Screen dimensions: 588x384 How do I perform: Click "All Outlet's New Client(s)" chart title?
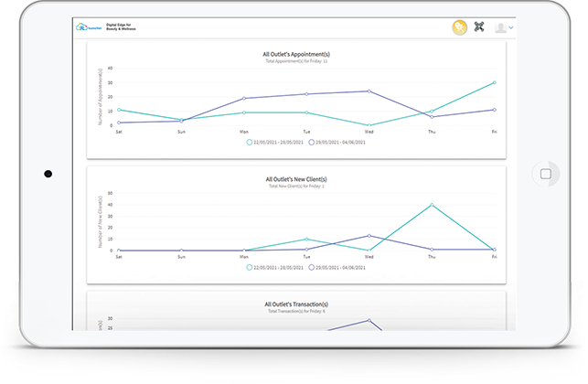pyautogui.click(x=296, y=179)
